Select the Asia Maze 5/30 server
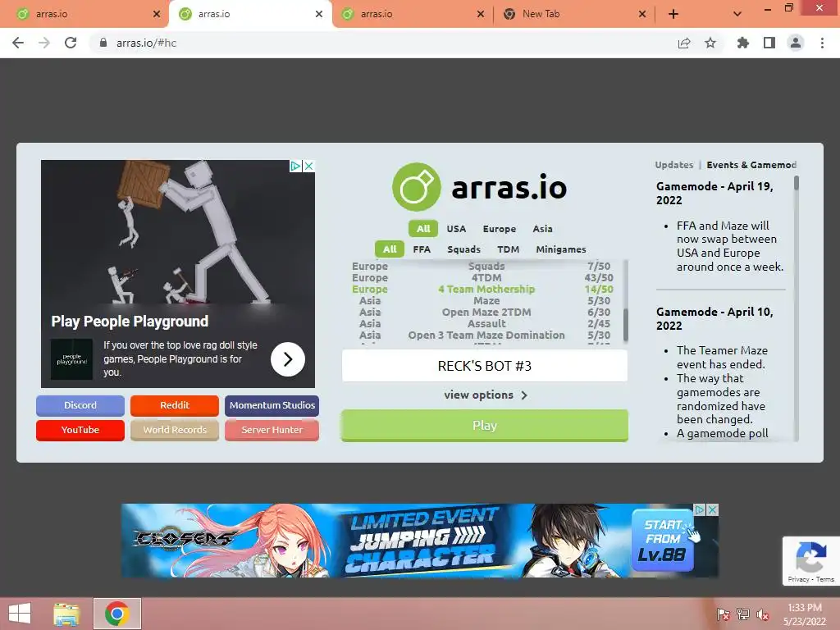The height and width of the screenshot is (630, 840). (x=482, y=300)
